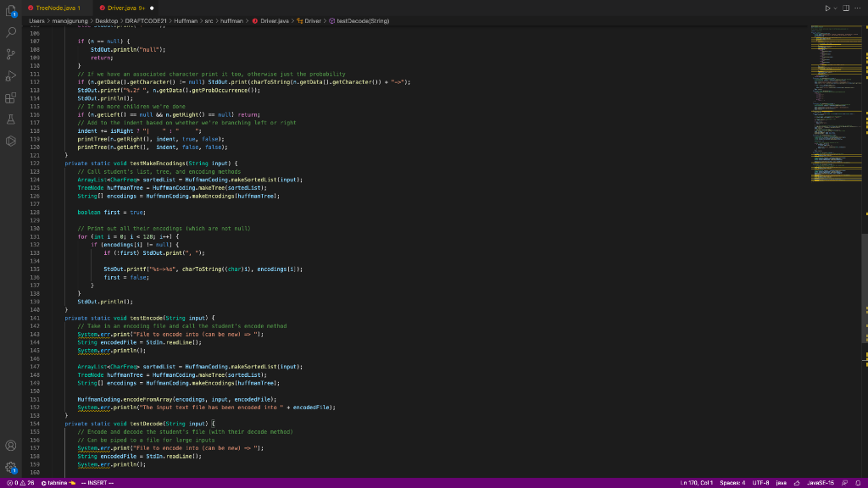Click the unsaved dot on the Driver.java tab

pyautogui.click(x=152, y=8)
